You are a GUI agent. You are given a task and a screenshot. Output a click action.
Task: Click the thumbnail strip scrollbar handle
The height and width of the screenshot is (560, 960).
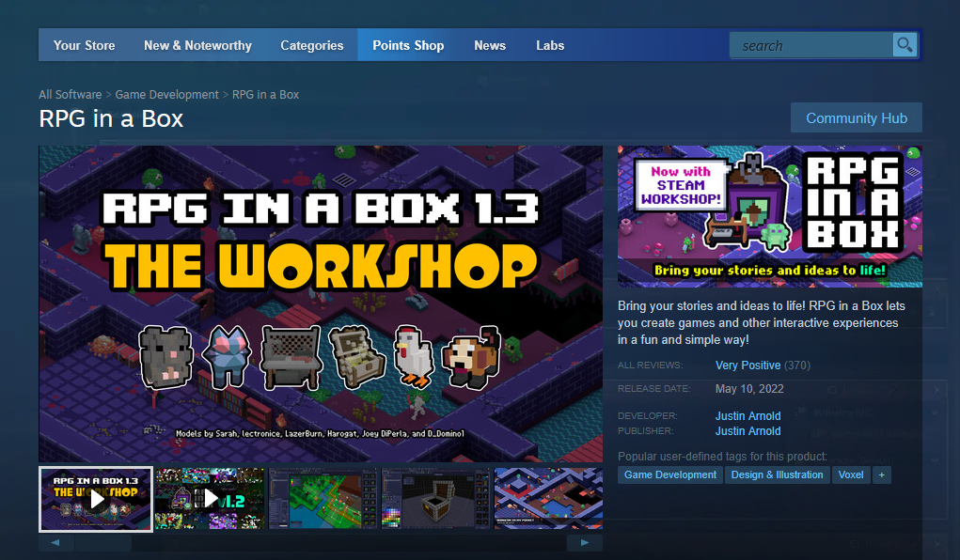[x=102, y=543]
